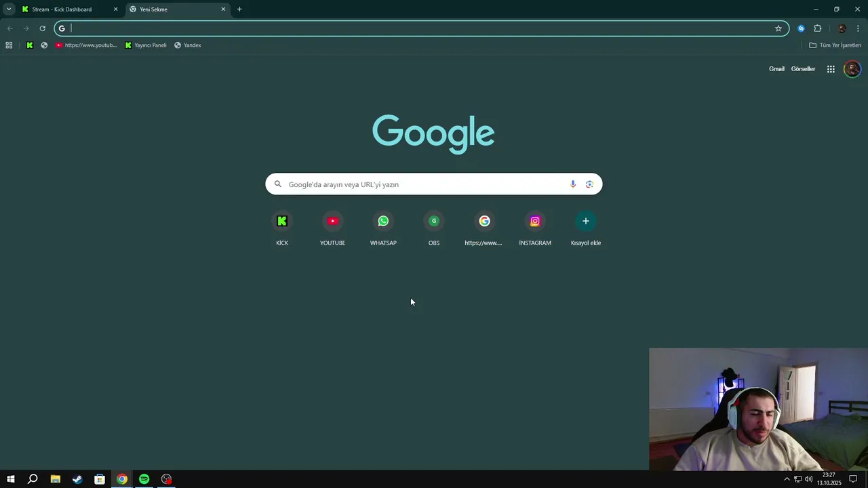The width and height of the screenshot is (868, 488).
Task: Open the apps grid in bookmarks bar
Action: (9, 45)
